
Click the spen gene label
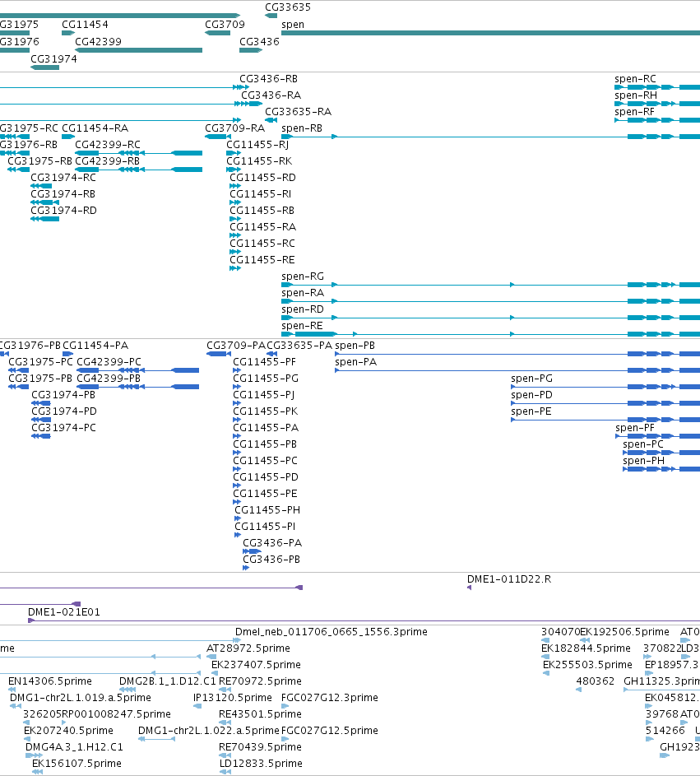coord(292,25)
